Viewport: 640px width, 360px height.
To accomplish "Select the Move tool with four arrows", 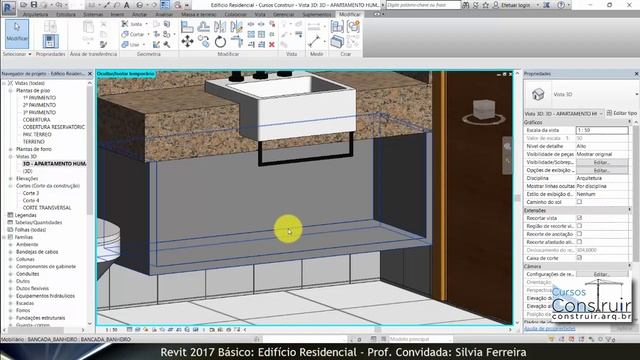I will pos(187,42).
